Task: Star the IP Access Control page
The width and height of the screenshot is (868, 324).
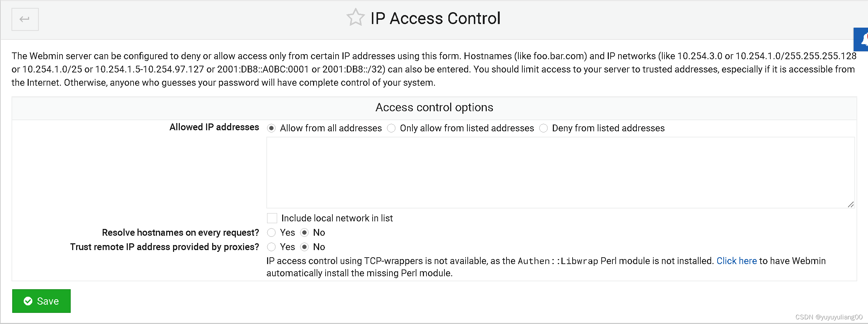Action: 355,17
